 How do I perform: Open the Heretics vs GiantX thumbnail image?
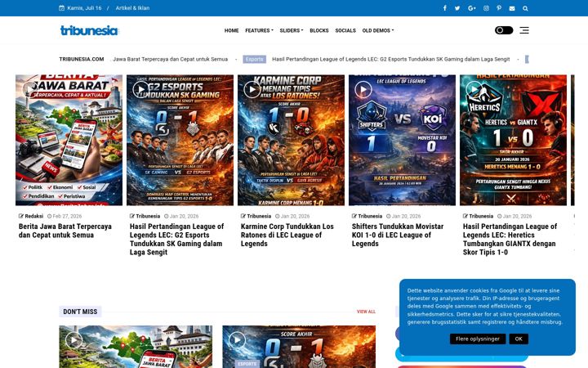(514, 140)
